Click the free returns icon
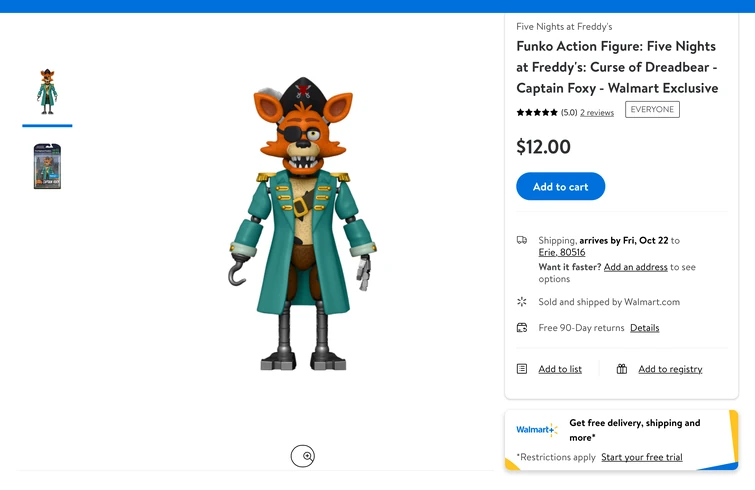 coord(522,327)
